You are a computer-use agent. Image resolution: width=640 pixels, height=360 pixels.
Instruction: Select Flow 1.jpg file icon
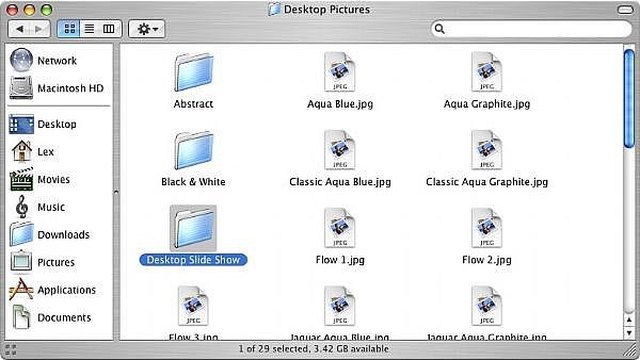[x=340, y=228]
